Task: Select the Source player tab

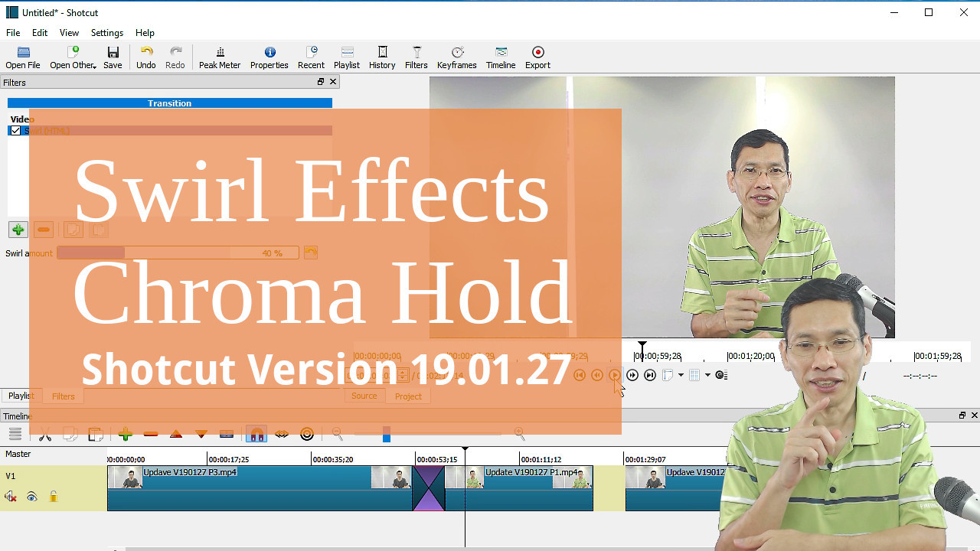Action: coord(364,396)
